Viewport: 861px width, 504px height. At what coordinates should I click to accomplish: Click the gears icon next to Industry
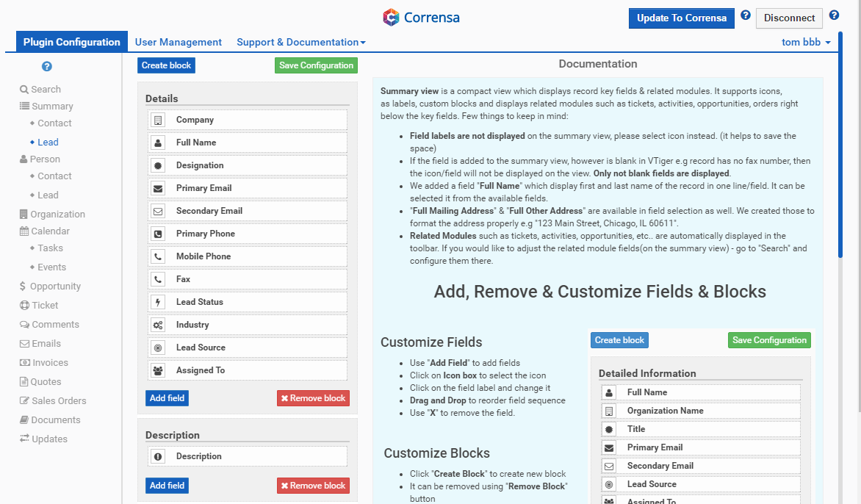(x=158, y=325)
